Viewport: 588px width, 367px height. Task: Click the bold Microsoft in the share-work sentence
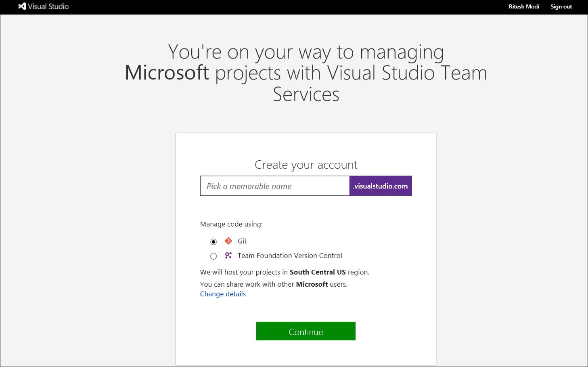click(x=312, y=284)
